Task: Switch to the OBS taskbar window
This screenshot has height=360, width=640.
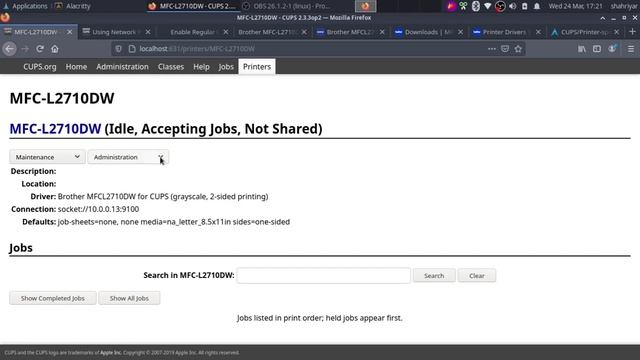Action: click(x=287, y=6)
